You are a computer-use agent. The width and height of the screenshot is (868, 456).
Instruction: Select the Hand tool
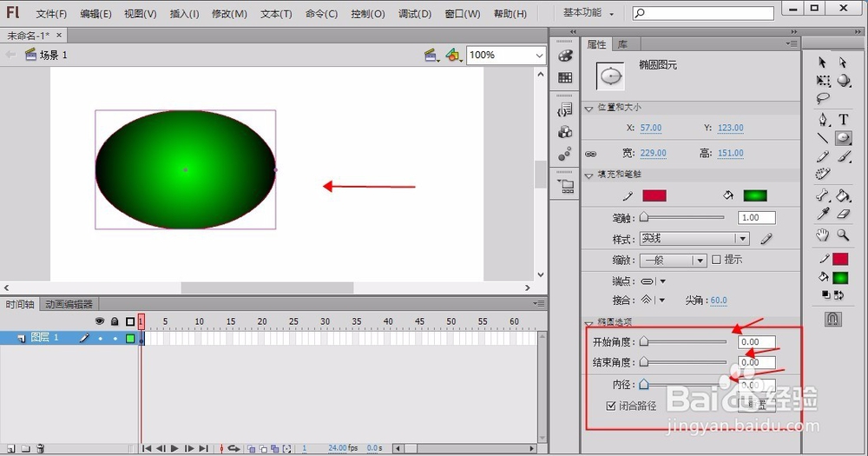[x=823, y=235]
